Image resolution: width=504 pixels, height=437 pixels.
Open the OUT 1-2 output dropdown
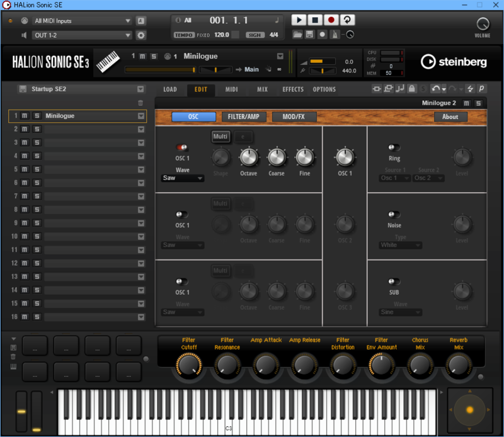click(x=82, y=35)
